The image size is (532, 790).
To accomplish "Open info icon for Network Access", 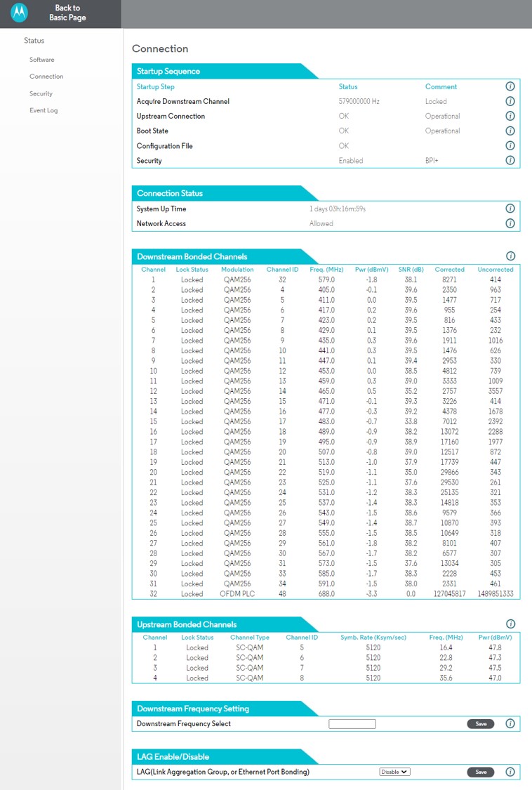I will tap(510, 223).
